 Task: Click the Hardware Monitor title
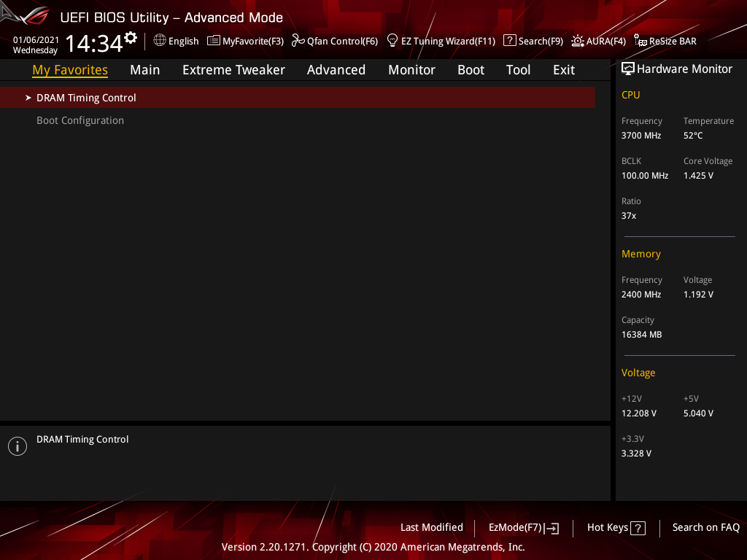pos(684,69)
